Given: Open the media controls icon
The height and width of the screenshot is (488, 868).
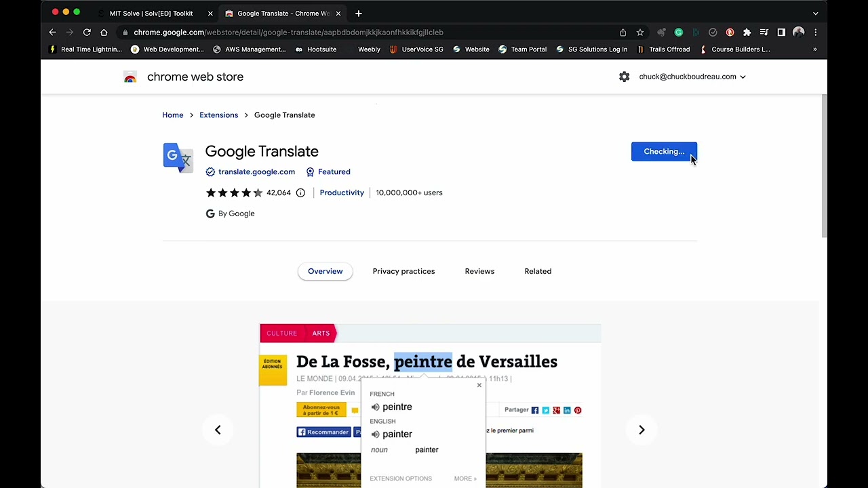Looking at the screenshot, I should coord(764,32).
